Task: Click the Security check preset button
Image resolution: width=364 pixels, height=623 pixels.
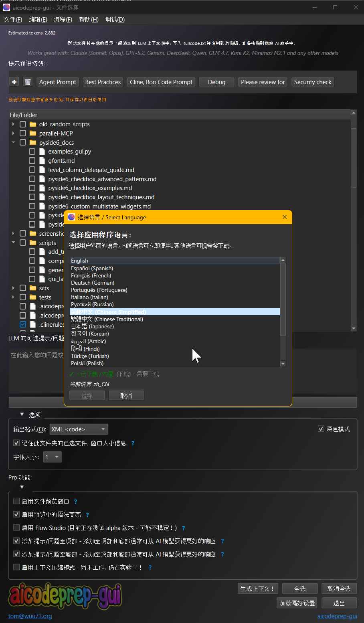Action: pos(313,82)
